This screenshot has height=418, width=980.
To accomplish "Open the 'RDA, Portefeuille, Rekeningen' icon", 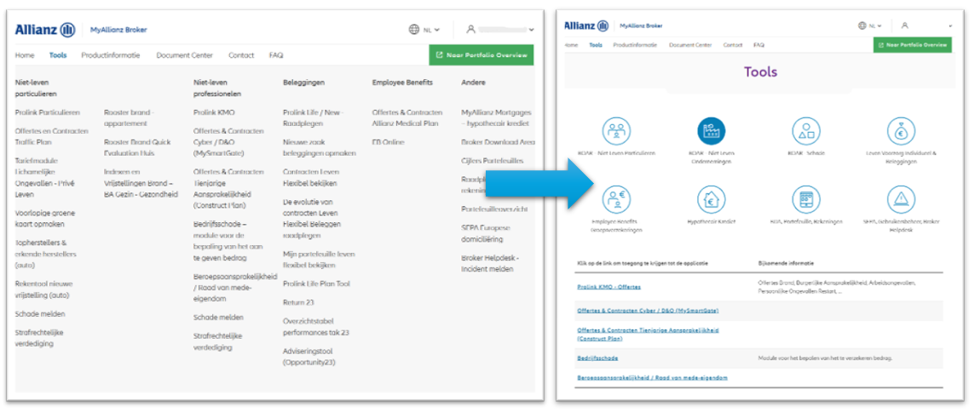I will point(806,199).
